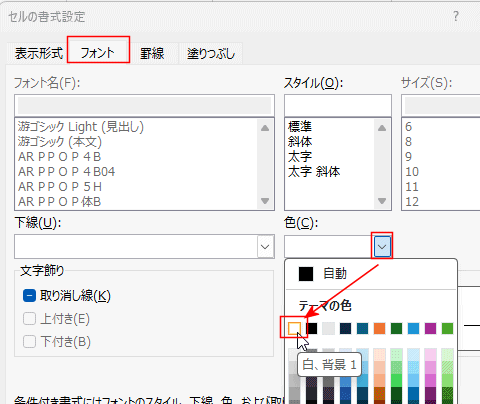This screenshot has width=480, height=404.
Task: Toggle the 取り消し線(K) checkbox
Action: [29, 296]
